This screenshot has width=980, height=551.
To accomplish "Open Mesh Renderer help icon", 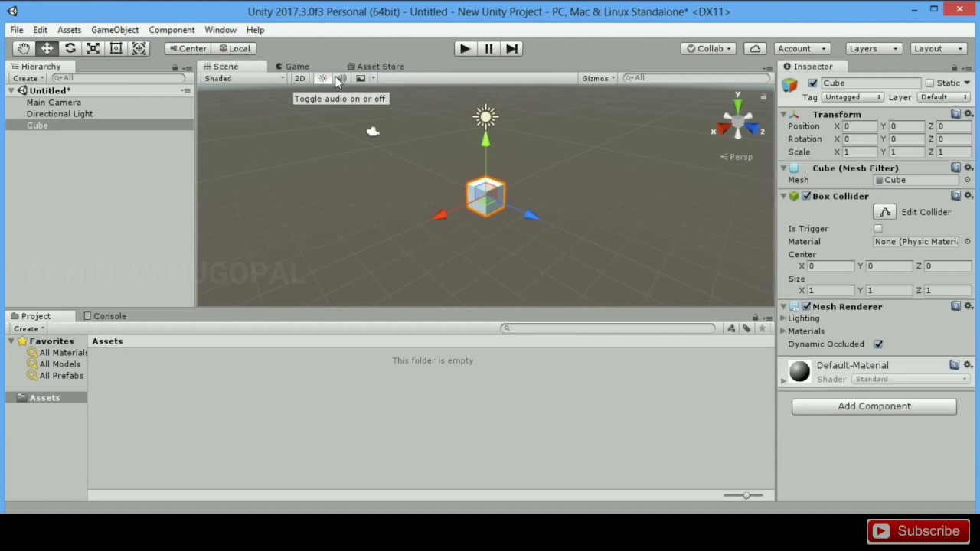I will pos(955,306).
